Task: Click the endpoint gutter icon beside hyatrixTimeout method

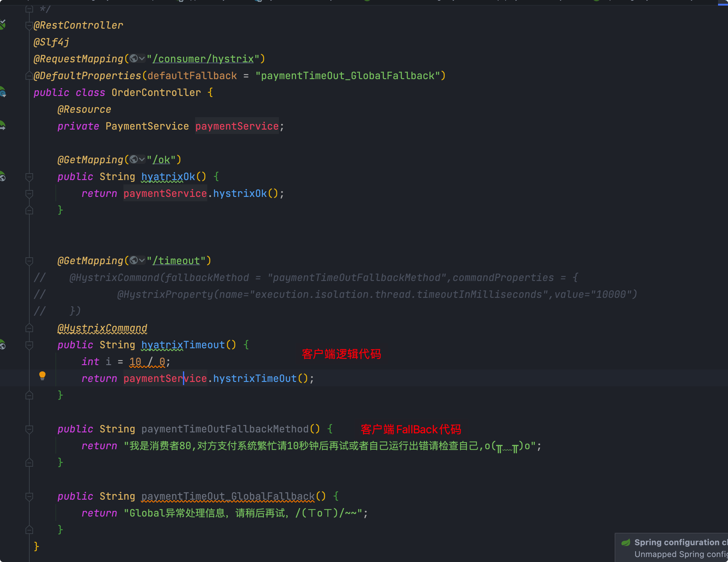Action: 2,345
